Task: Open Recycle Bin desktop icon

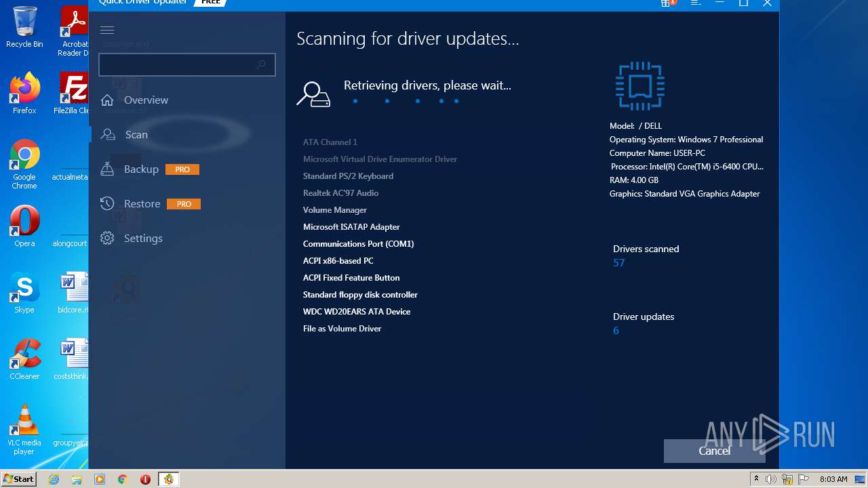Action: 24,27
